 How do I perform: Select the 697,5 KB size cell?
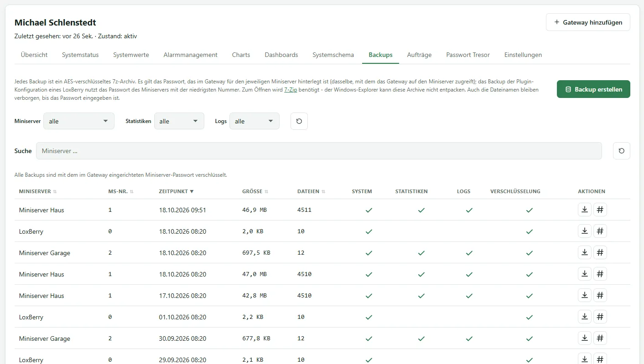pos(256,252)
